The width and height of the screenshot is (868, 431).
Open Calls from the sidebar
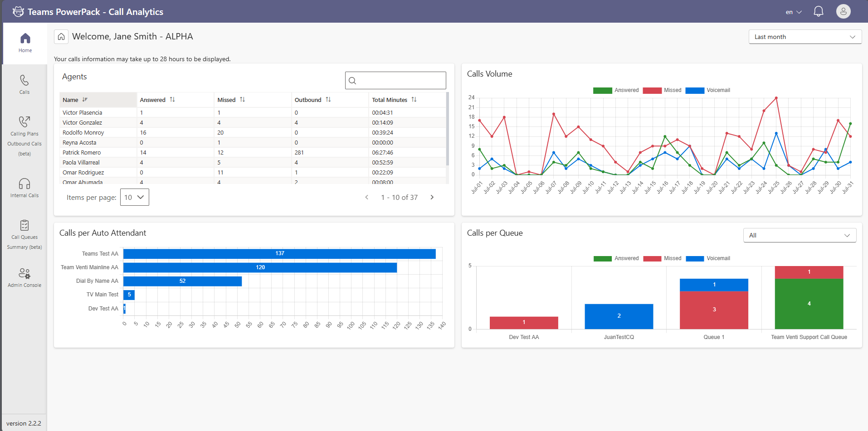point(24,84)
